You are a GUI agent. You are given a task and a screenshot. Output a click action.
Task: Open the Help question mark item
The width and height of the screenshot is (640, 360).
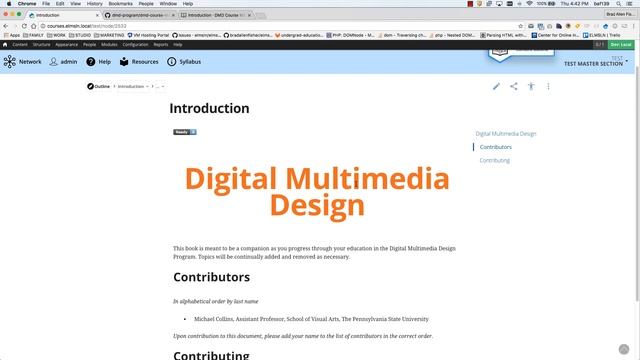(98, 62)
